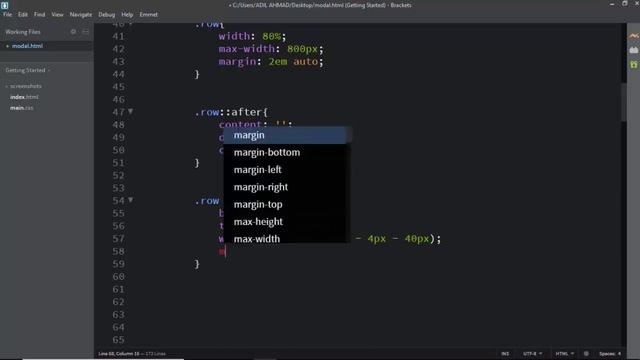Click the 'margin: 2em auto' code line
Viewport: 640px width, 360px height.
271,62
